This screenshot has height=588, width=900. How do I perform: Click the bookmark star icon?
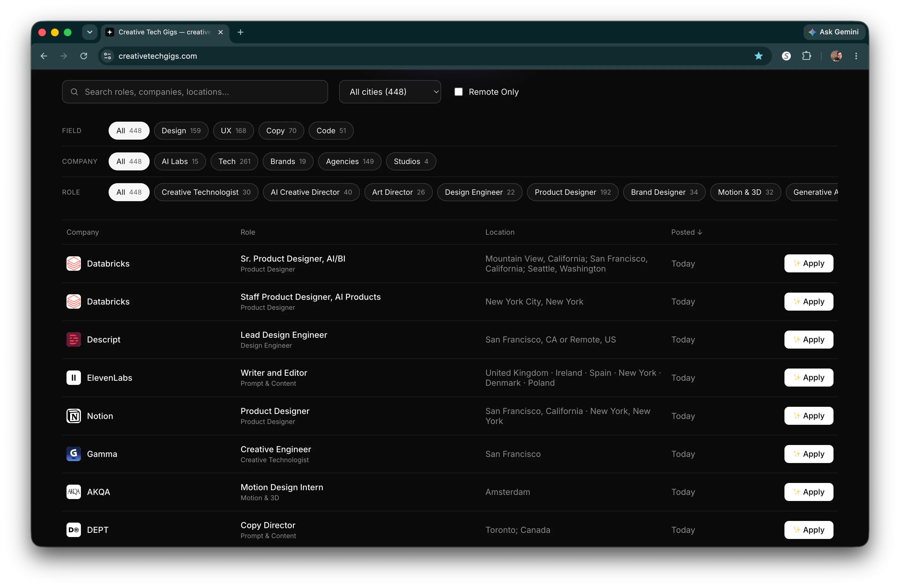(759, 56)
